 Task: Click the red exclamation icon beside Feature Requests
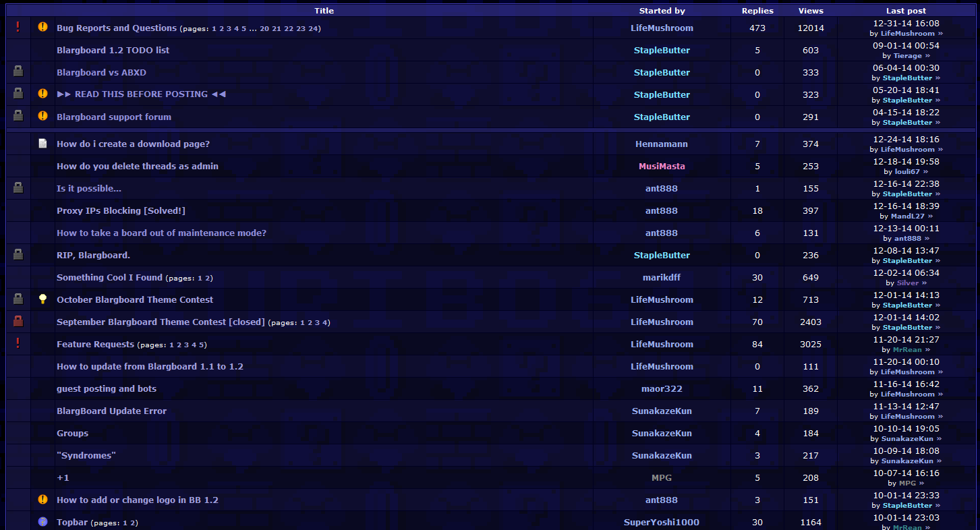pos(18,343)
